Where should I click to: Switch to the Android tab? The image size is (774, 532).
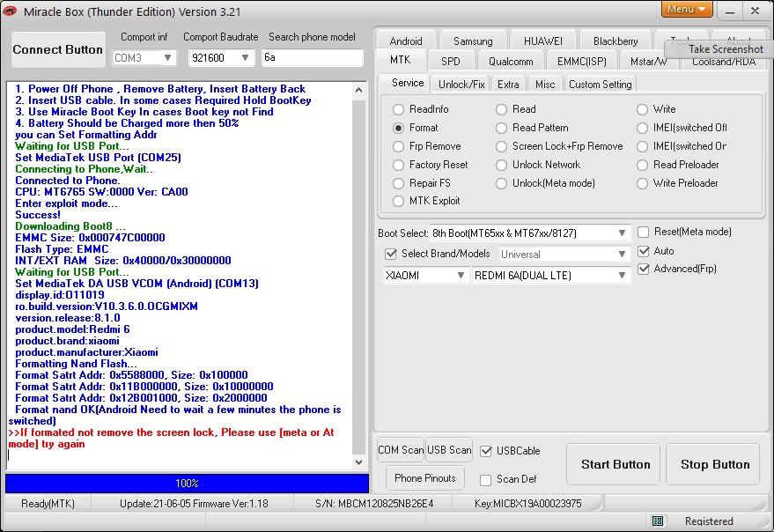[x=406, y=41]
